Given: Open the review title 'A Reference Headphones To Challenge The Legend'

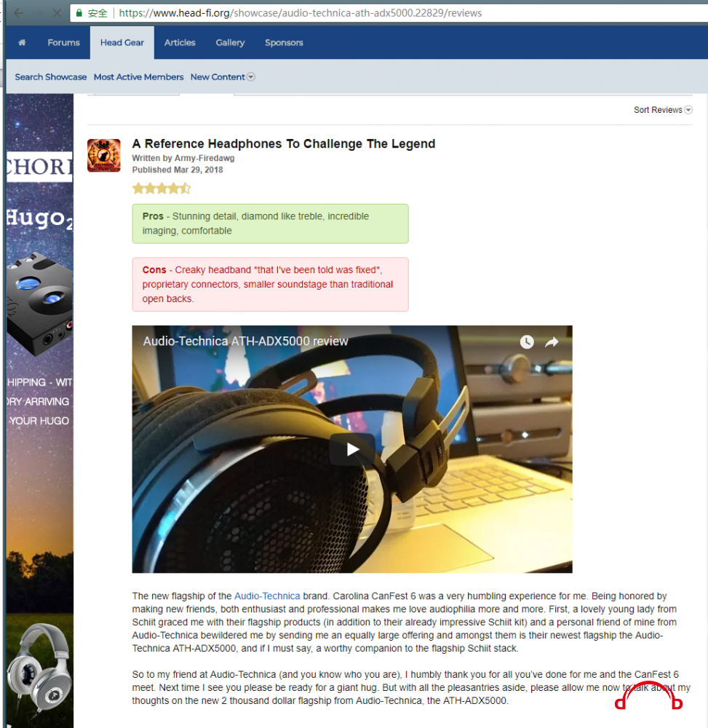Looking at the screenshot, I should [x=284, y=144].
